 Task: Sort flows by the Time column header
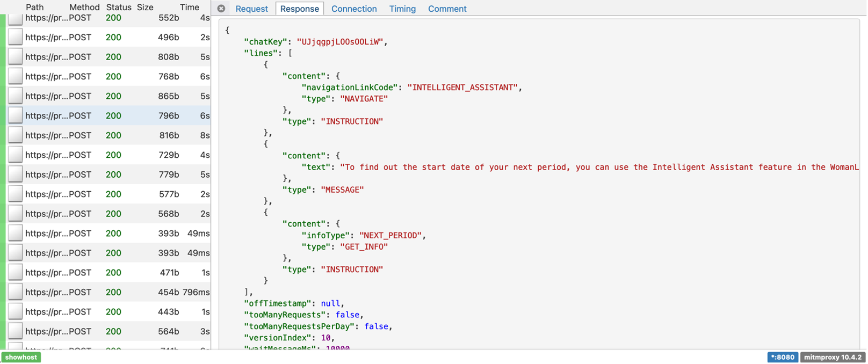tap(190, 7)
